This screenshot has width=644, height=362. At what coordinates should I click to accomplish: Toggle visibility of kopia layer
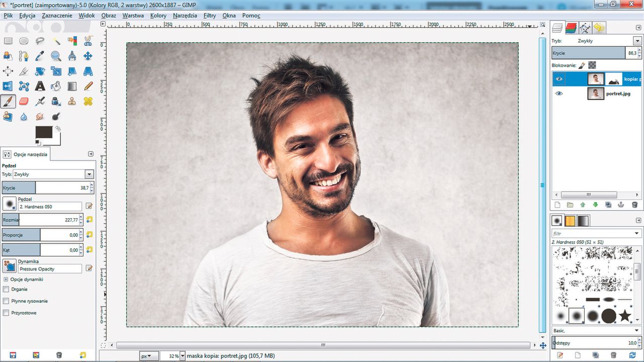[x=559, y=79]
